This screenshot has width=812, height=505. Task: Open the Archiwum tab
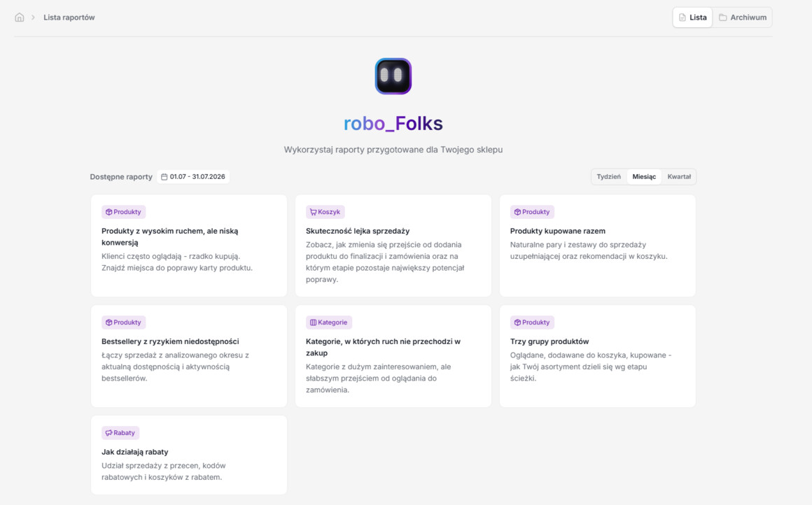(743, 17)
